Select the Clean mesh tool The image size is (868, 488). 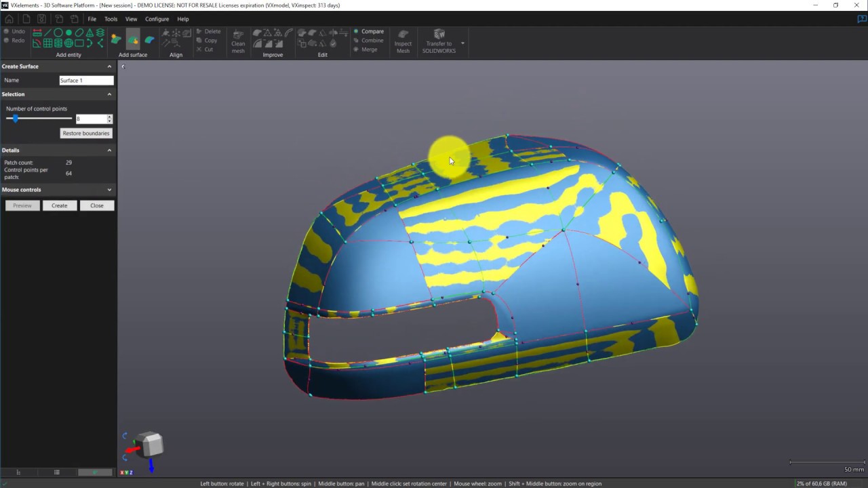click(238, 41)
